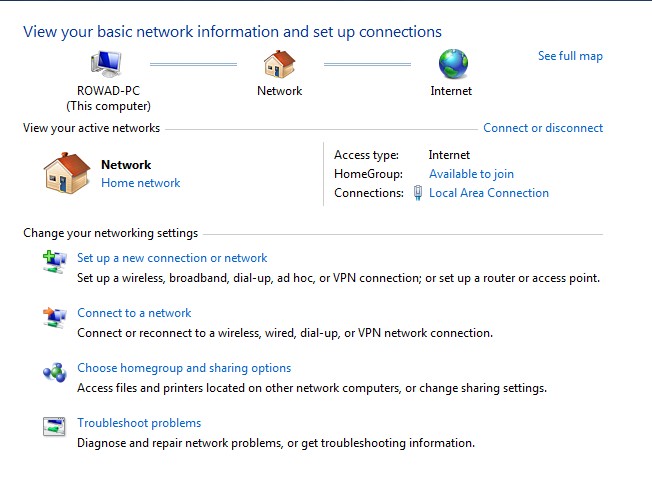Open the Connect to a network link
The image size is (652, 482).
click(134, 313)
